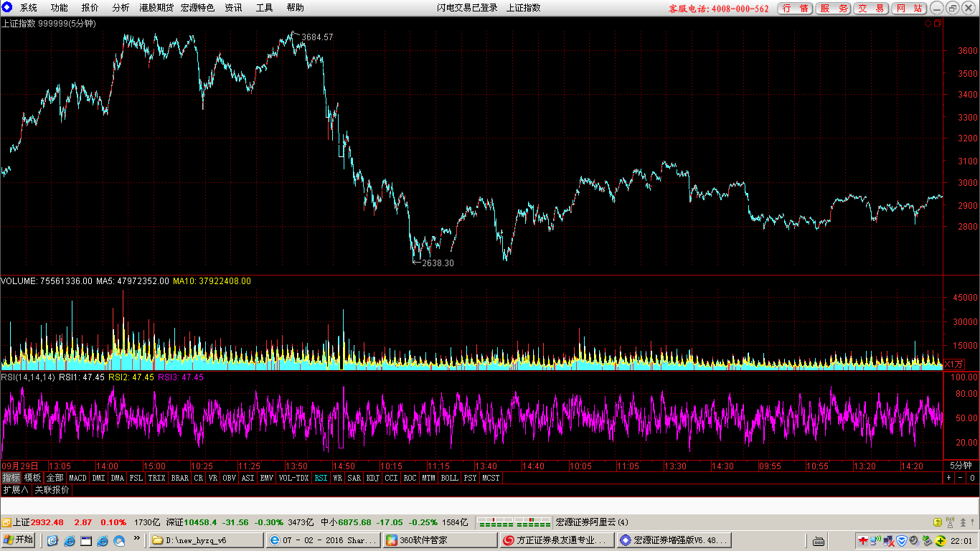Viewport: 980px width, 551px height.
Task: Select the active RSI indicator tab
Action: 321,478
